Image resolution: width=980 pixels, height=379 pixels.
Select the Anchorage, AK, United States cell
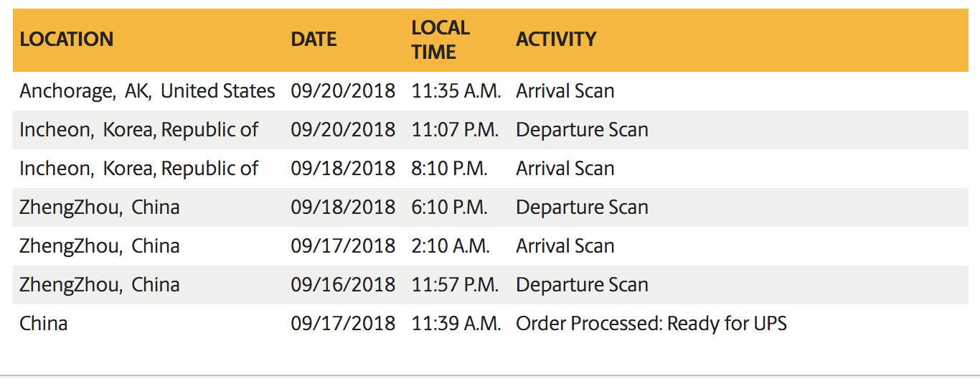pyautogui.click(x=148, y=91)
